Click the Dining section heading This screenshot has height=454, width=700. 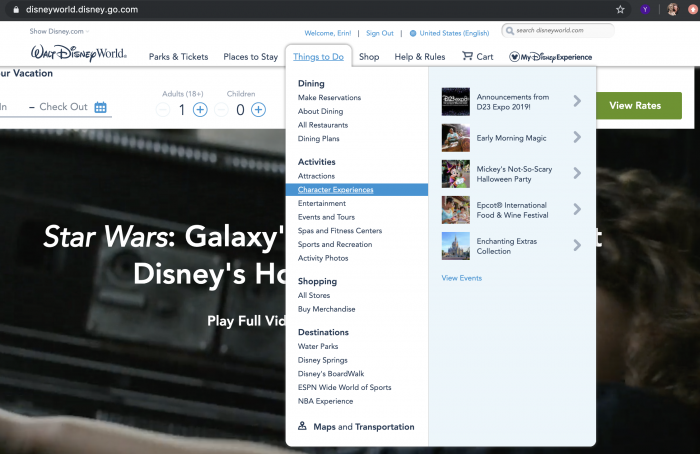(x=311, y=83)
